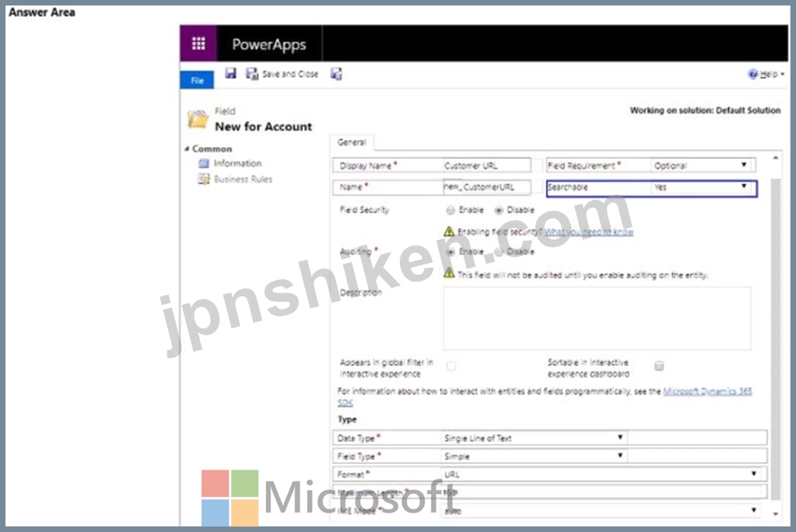
Task: Open the What you need to know link
Action: (589, 232)
